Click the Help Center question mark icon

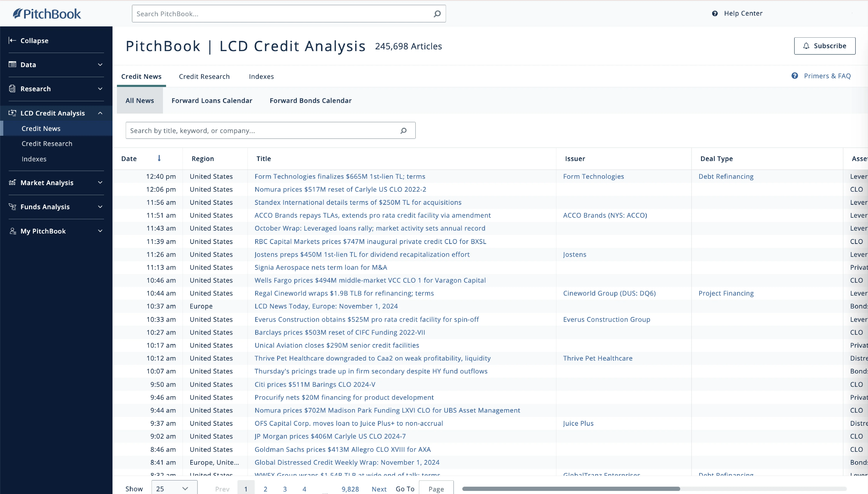715,13
